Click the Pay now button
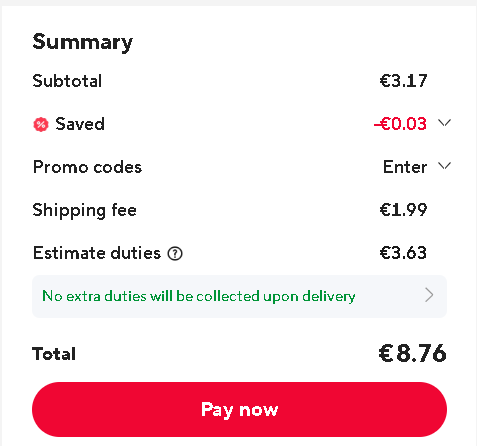Image resolution: width=477 pixels, height=446 pixels. pyautogui.click(x=239, y=409)
